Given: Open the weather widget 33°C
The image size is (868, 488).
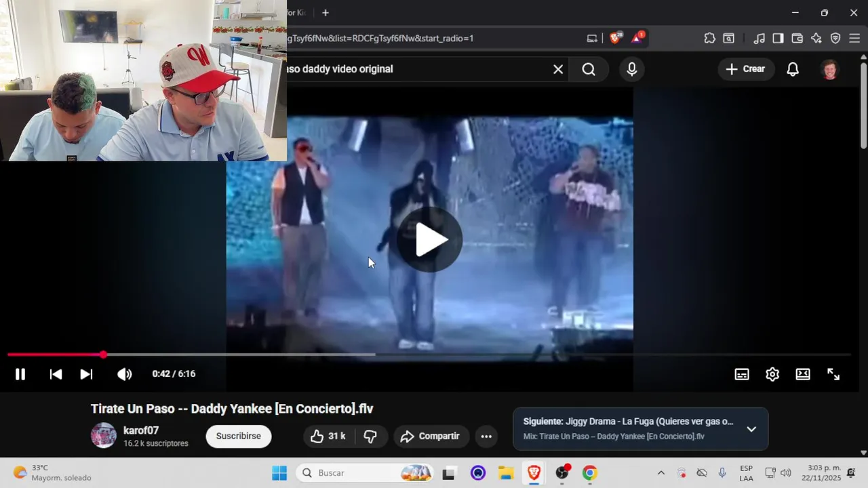Looking at the screenshot, I should coord(52,473).
